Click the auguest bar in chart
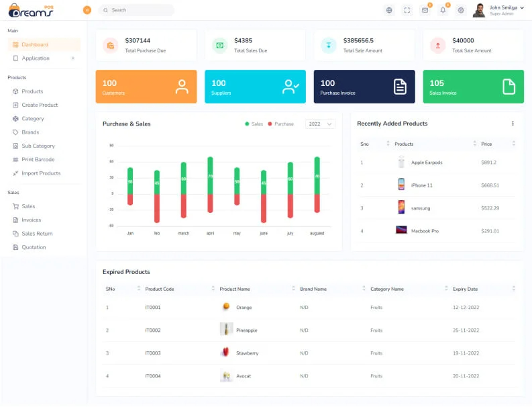Image resolution: width=532 pixels, height=407 pixels. click(317, 185)
